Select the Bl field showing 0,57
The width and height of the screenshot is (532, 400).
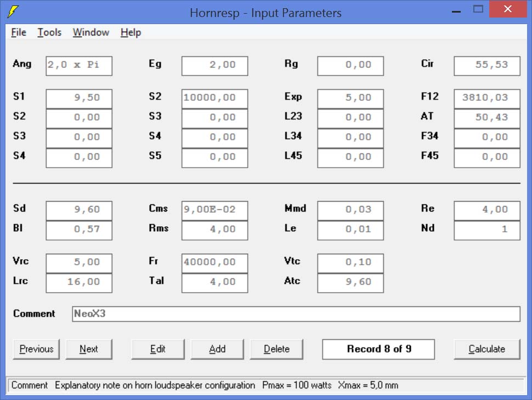point(79,231)
